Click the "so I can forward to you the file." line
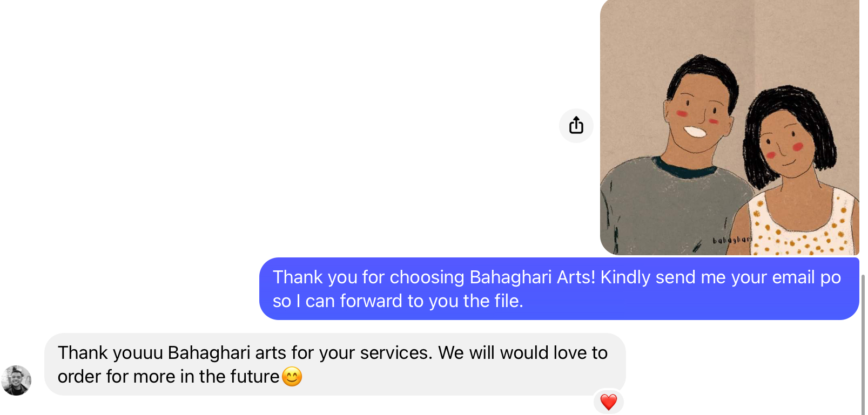The image size is (868, 415). 398,301
